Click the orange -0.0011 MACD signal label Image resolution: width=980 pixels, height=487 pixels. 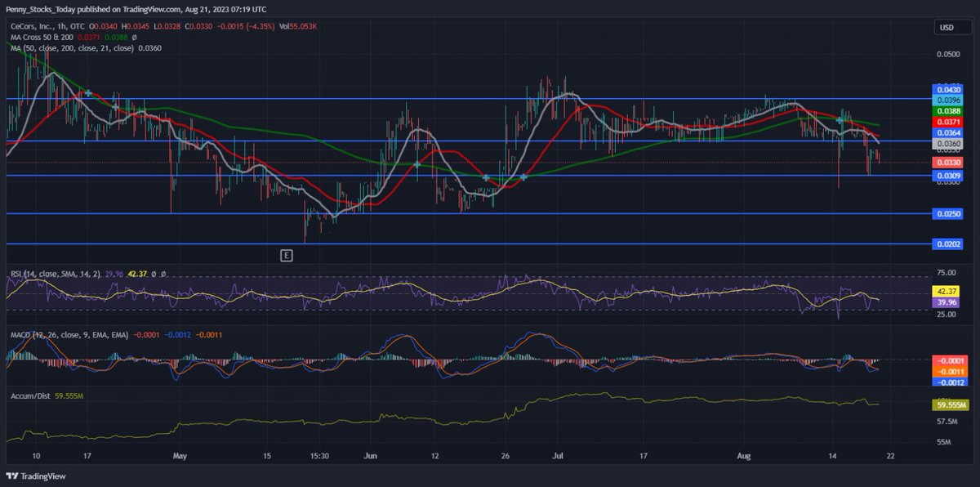click(948, 371)
